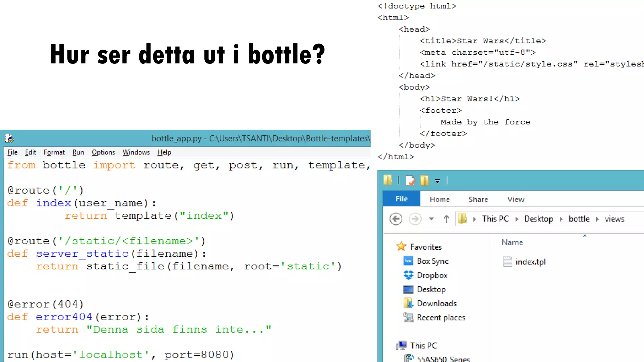Switch to the View ribbon tab
Viewport: 644px width, 362px height.
(515, 200)
